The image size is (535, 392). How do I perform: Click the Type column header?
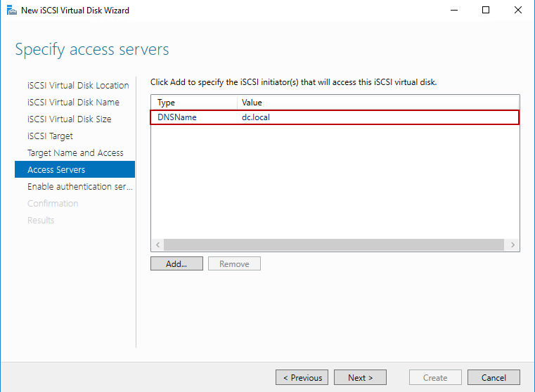point(193,103)
